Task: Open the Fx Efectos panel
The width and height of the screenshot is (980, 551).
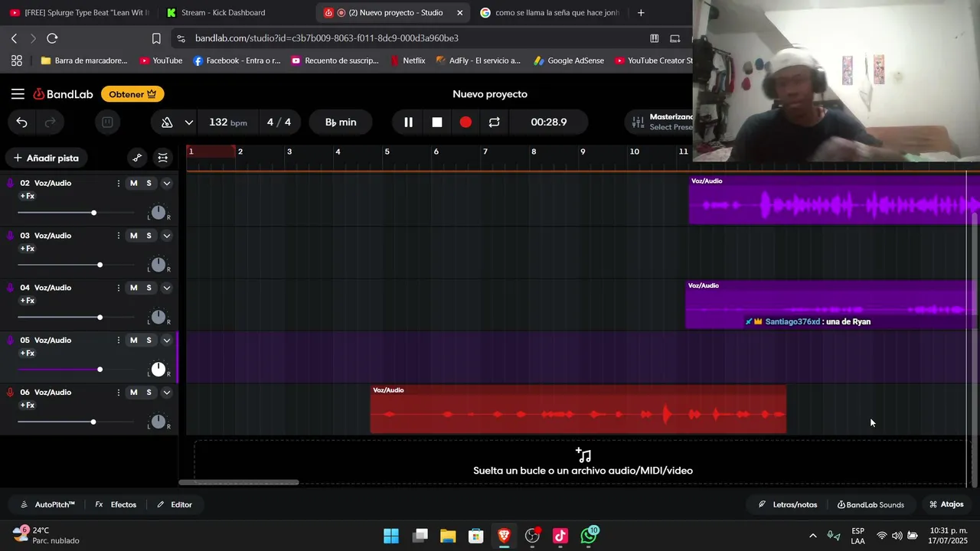Action: 116,504
